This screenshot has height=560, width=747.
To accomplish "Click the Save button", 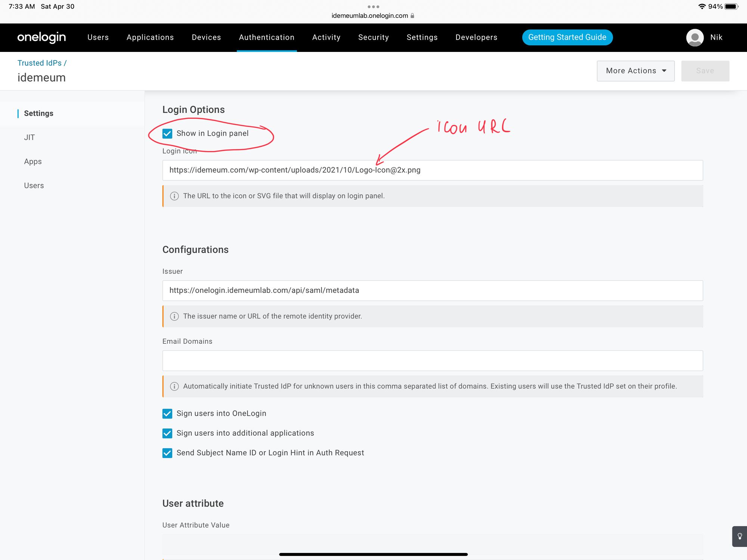I will point(705,71).
